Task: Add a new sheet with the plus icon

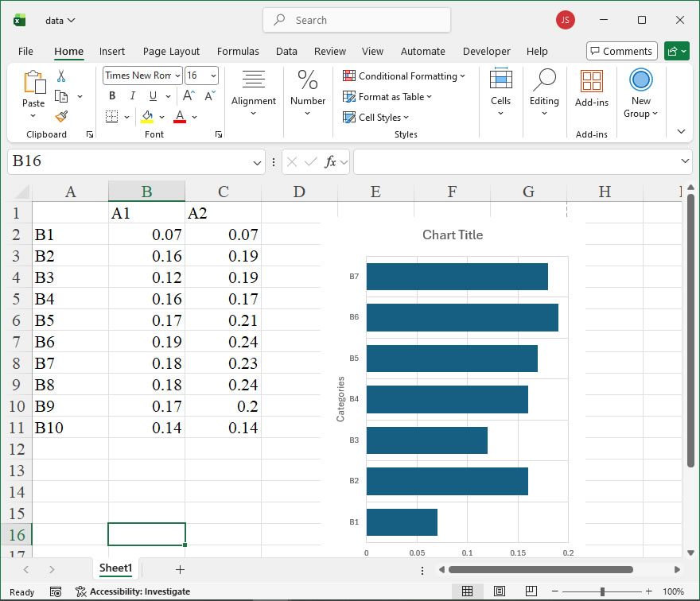Action: (x=180, y=569)
